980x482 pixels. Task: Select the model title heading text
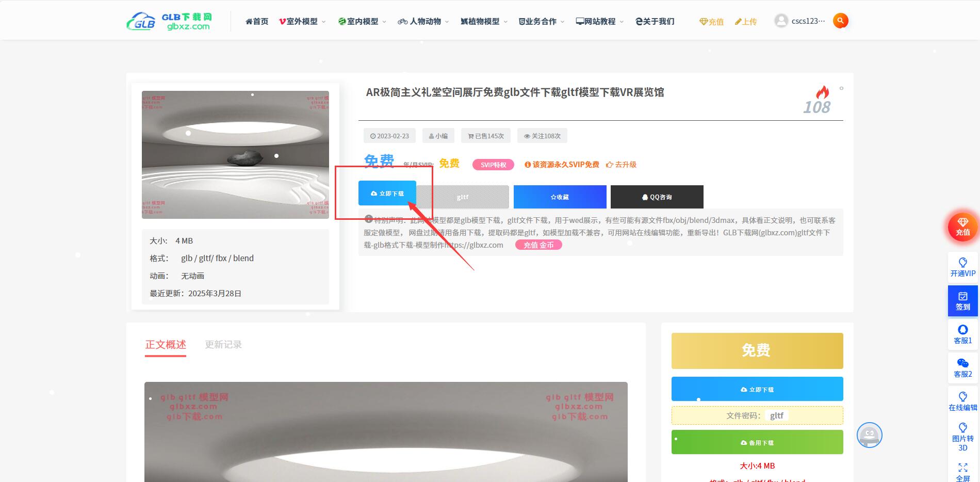pos(515,92)
